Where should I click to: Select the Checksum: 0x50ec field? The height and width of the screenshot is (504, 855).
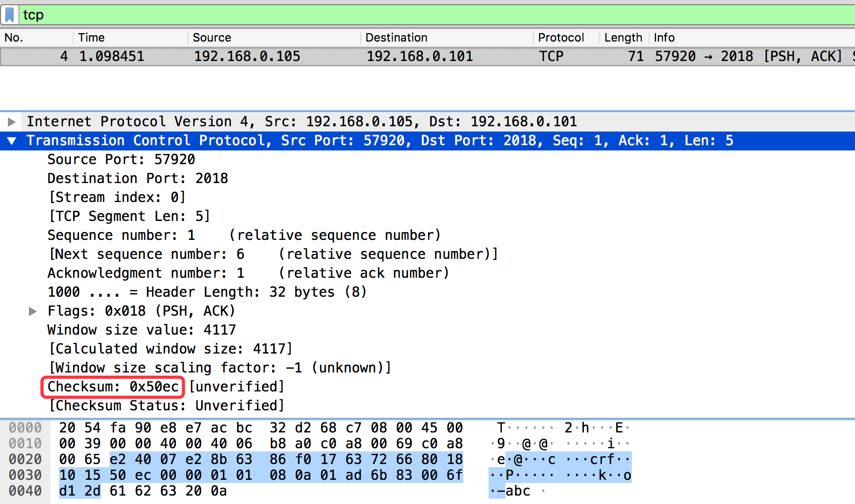[x=113, y=387]
